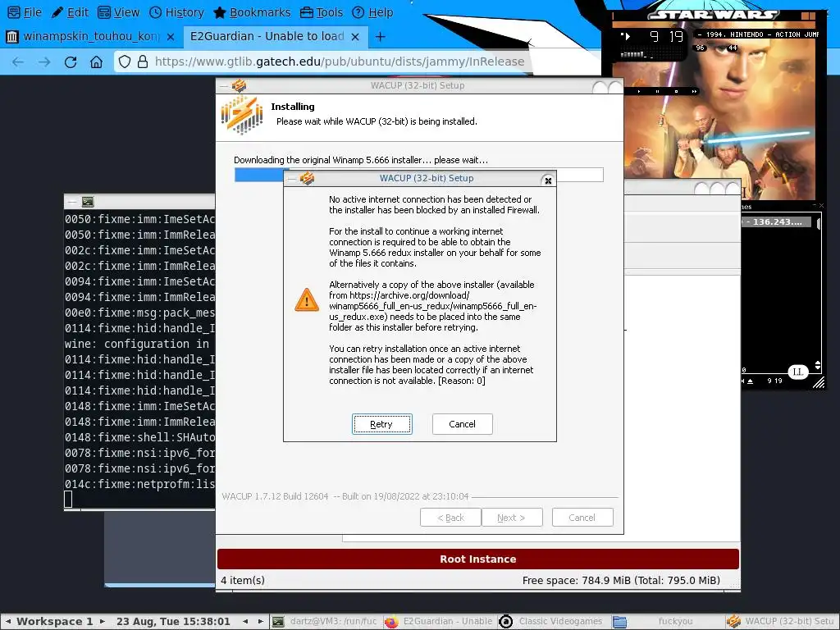Screen dimensions: 840x630
Task: Open the View menu in the browser
Action: (119, 12)
